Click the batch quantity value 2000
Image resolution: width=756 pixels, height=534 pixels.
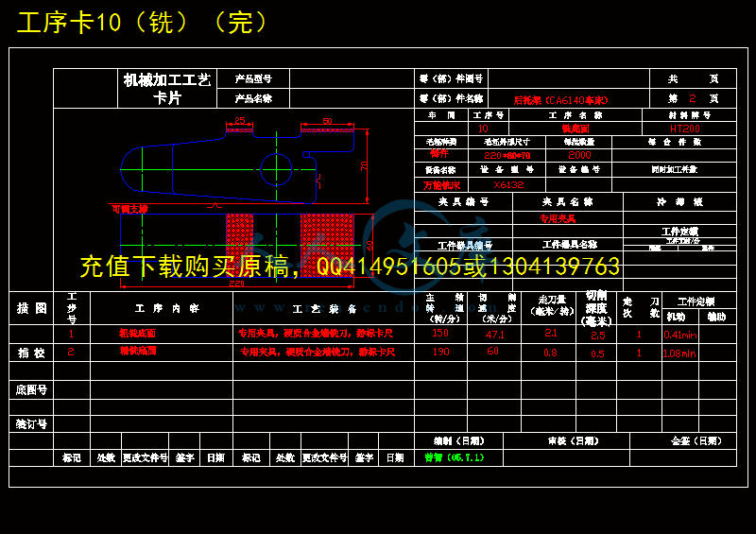pos(579,155)
